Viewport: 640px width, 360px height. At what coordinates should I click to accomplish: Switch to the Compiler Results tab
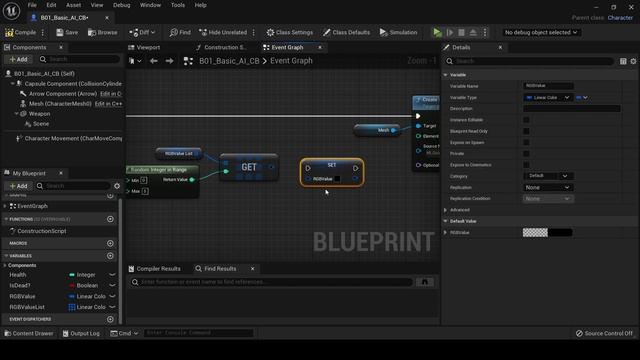tap(155, 269)
